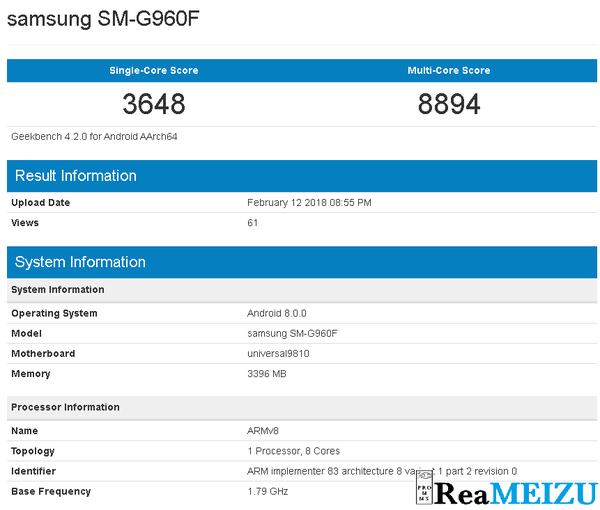Select the Single-Core Score header
The image size is (600, 510).
(x=154, y=70)
